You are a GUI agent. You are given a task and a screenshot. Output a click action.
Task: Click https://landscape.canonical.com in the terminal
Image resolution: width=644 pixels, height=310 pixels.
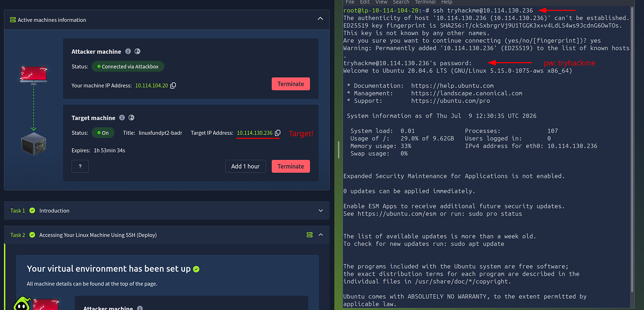pyautogui.click(x=467, y=93)
